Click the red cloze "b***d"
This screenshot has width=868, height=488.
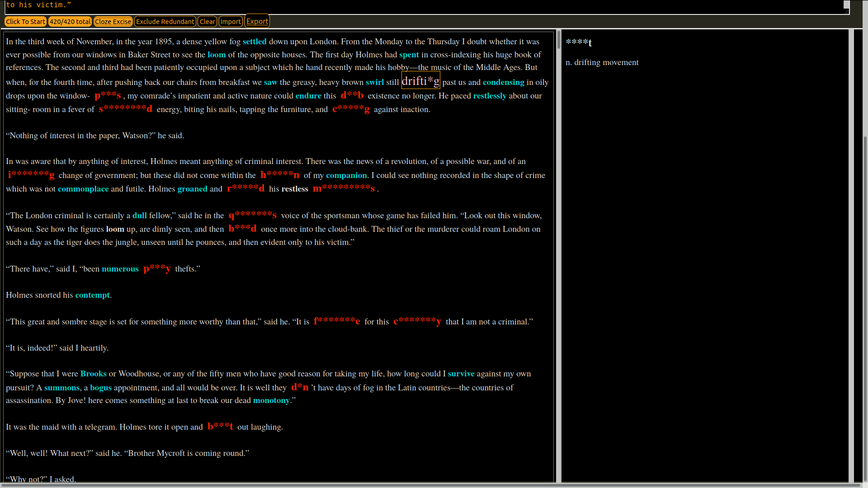point(242,229)
